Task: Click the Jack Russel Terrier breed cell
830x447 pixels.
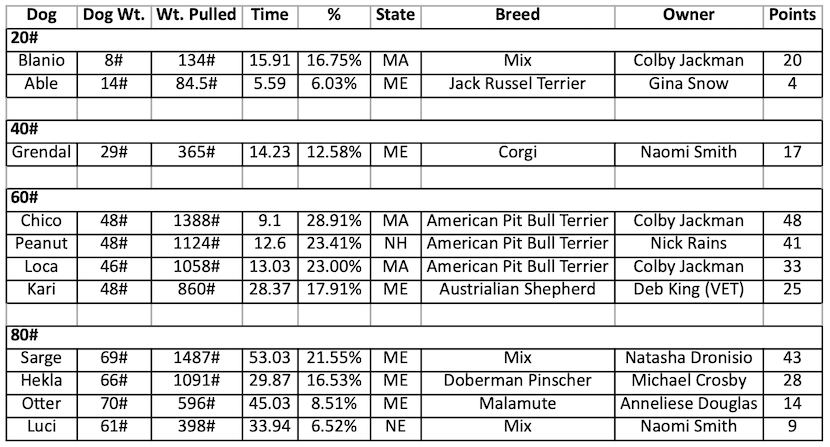Action: click(x=516, y=83)
